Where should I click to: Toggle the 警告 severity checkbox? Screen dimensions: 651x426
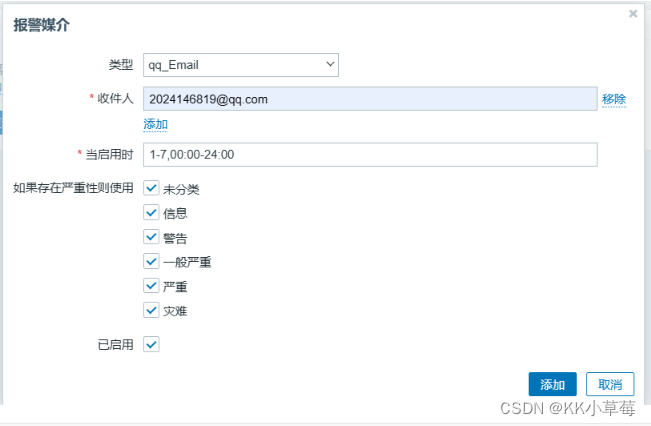click(x=151, y=237)
